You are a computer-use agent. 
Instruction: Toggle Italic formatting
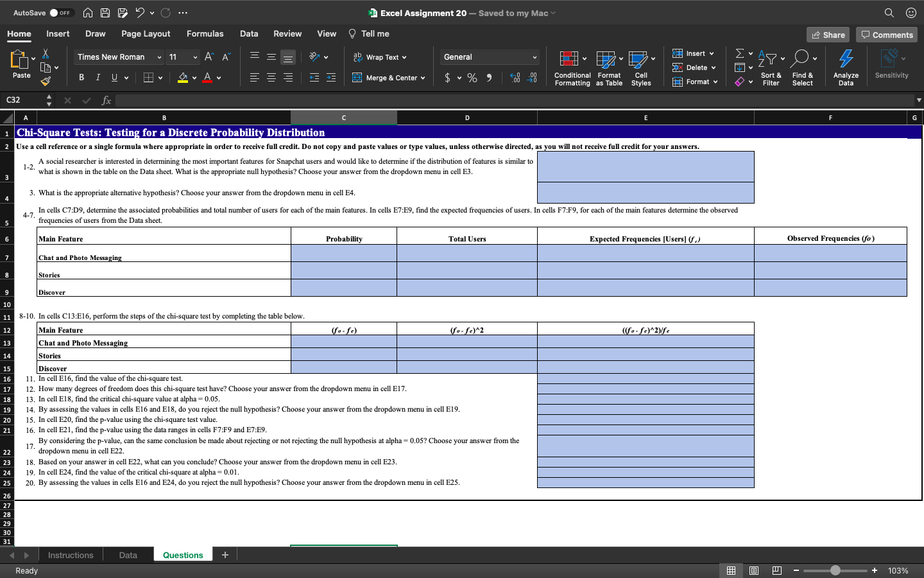98,78
